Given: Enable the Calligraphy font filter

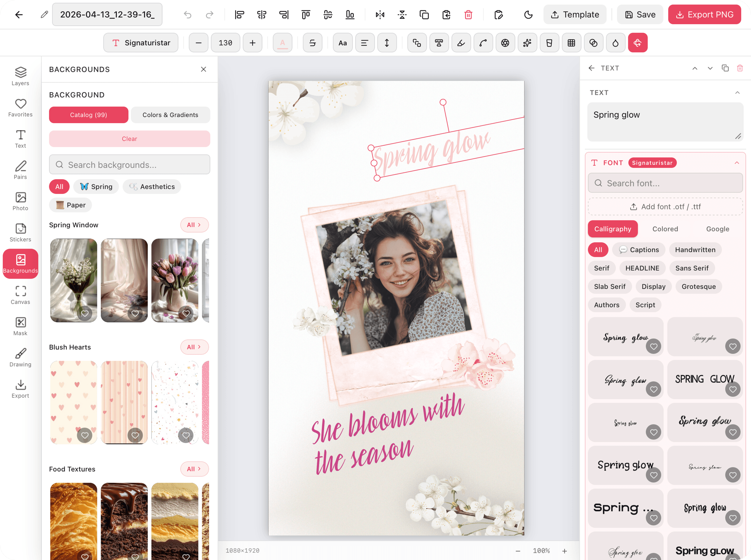Looking at the screenshot, I should point(613,229).
